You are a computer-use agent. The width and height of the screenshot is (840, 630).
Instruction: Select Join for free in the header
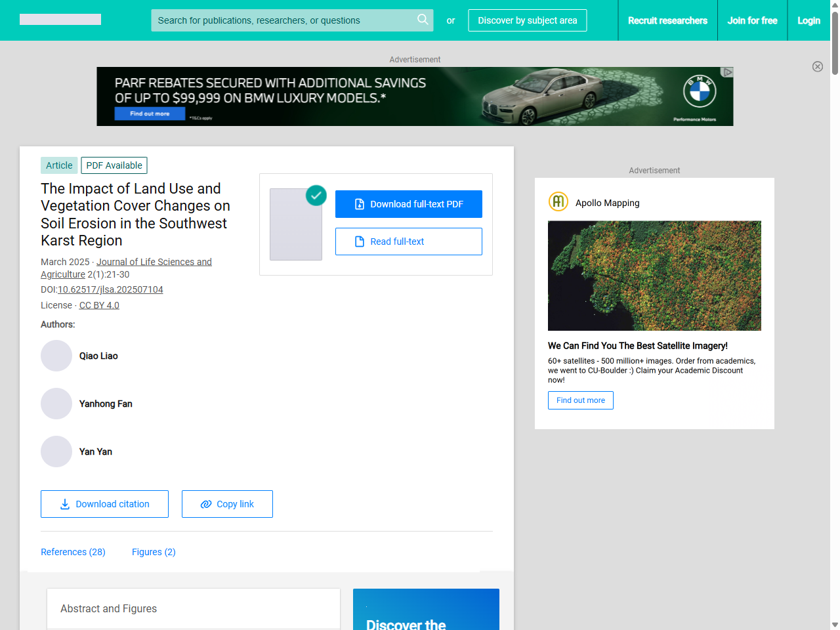coord(752,20)
